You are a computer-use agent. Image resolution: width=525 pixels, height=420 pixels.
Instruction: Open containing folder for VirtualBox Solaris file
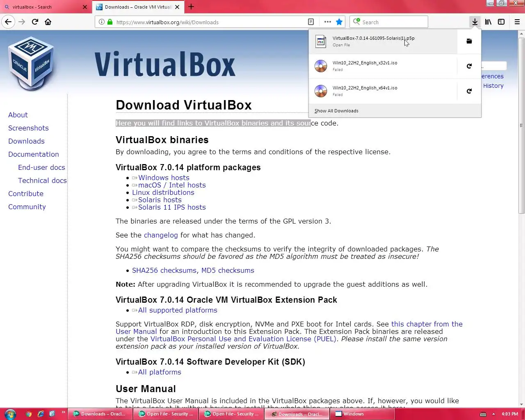point(469,41)
